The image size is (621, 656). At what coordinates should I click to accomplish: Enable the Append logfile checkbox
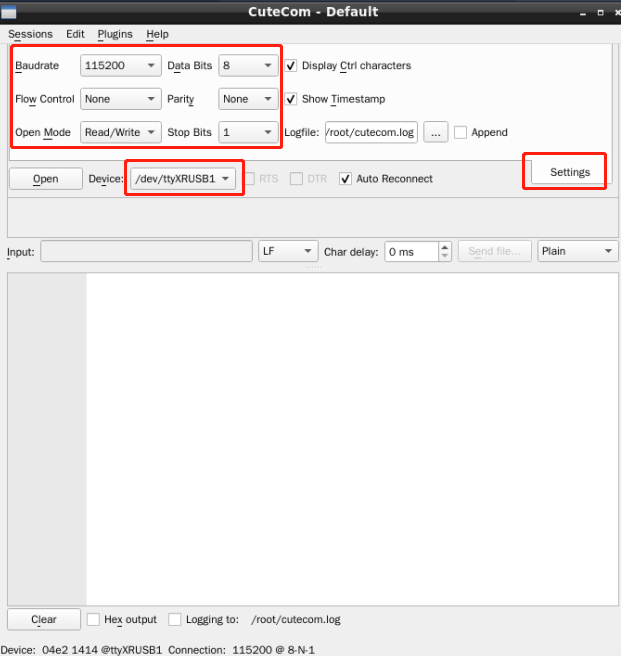pyautogui.click(x=461, y=132)
